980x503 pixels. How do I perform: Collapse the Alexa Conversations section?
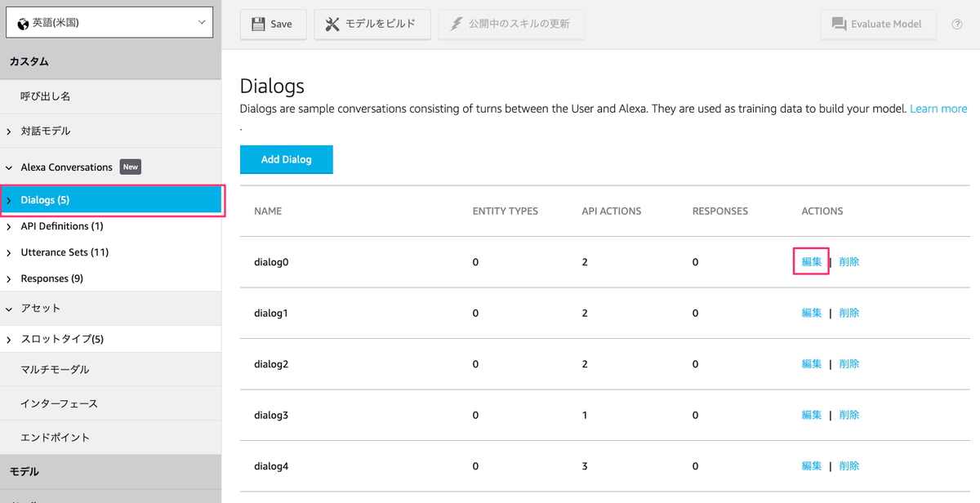[x=9, y=167]
